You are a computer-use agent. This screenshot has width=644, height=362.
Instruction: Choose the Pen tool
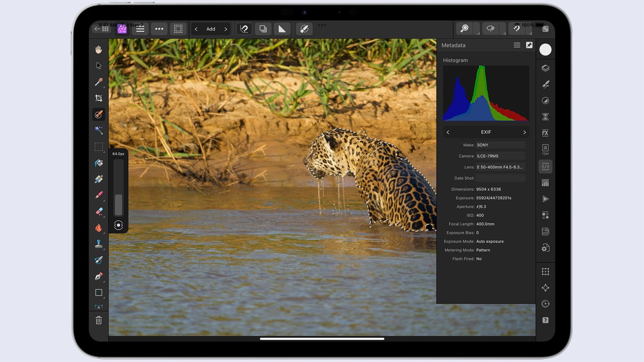99,276
